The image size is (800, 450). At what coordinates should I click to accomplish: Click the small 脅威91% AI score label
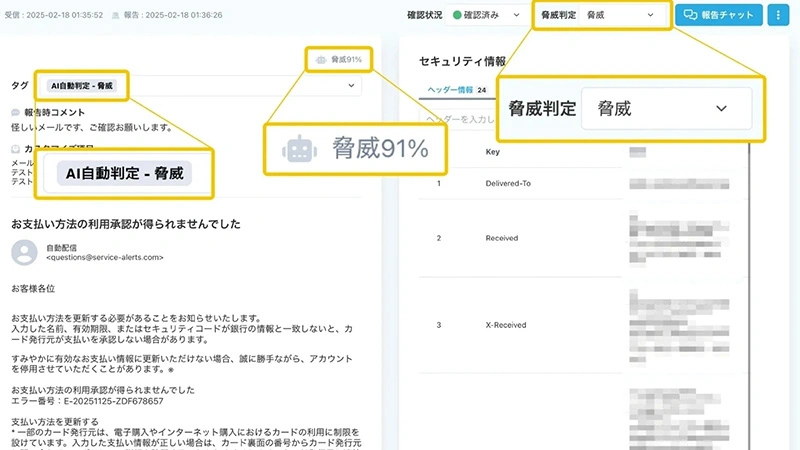(x=346, y=60)
